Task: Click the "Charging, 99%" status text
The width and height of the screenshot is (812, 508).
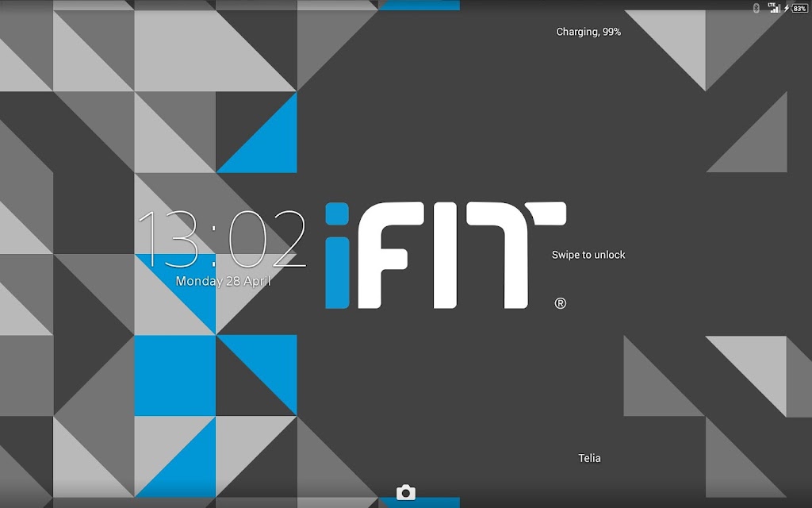Action: [x=588, y=32]
